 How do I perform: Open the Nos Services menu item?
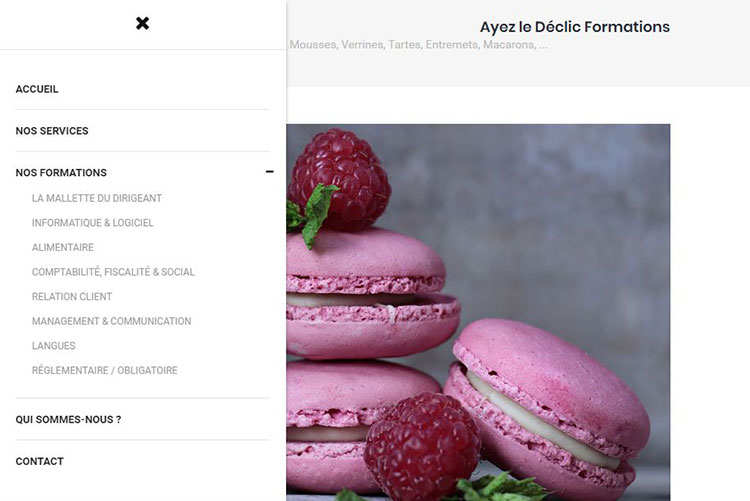pyautogui.click(x=52, y=131)
